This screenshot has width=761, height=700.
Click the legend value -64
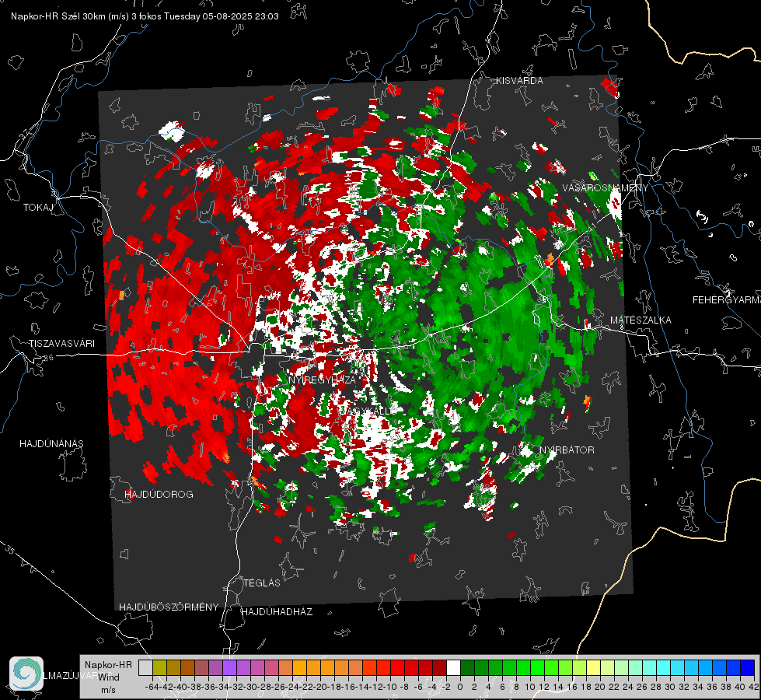coord(152,687)
